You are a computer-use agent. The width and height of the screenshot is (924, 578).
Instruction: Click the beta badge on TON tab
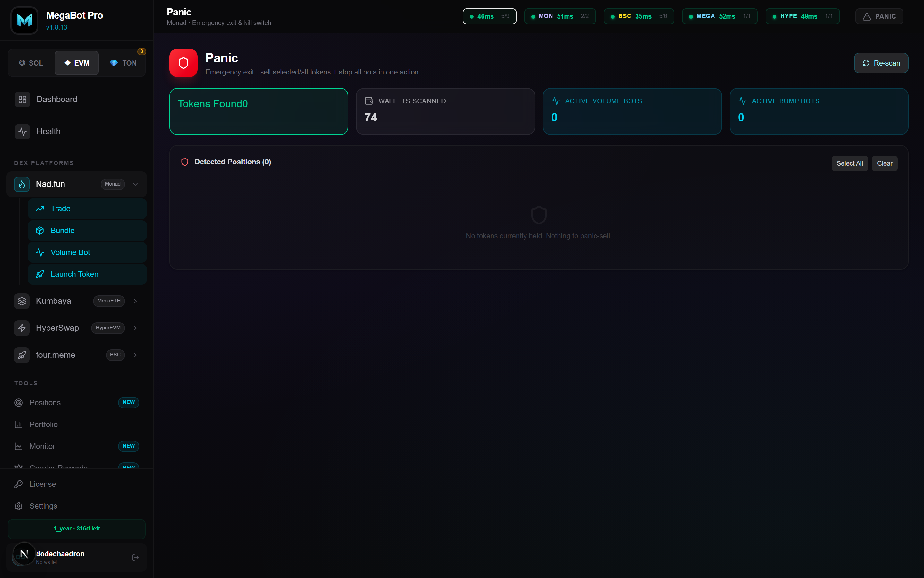point(142,52)
